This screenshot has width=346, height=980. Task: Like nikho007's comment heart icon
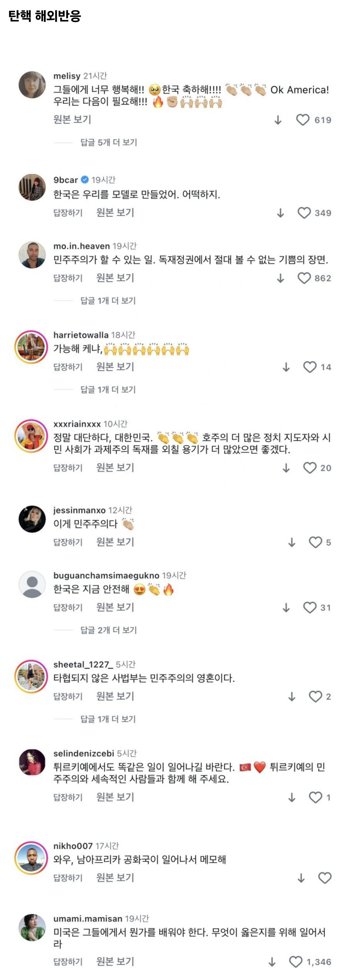click(x=325, y=878)
